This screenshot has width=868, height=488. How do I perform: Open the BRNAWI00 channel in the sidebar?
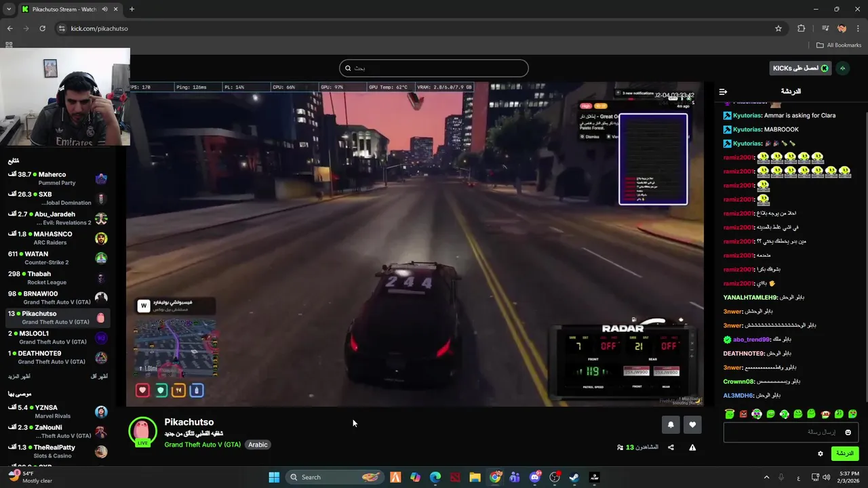[57, 298]
